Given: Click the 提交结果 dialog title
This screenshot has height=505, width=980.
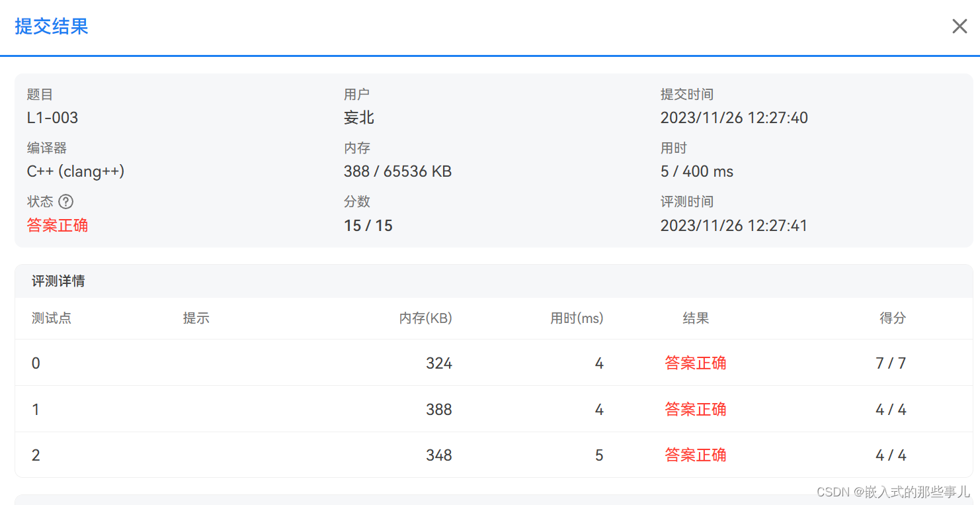Looking at the screenshot, I should 52,26.
